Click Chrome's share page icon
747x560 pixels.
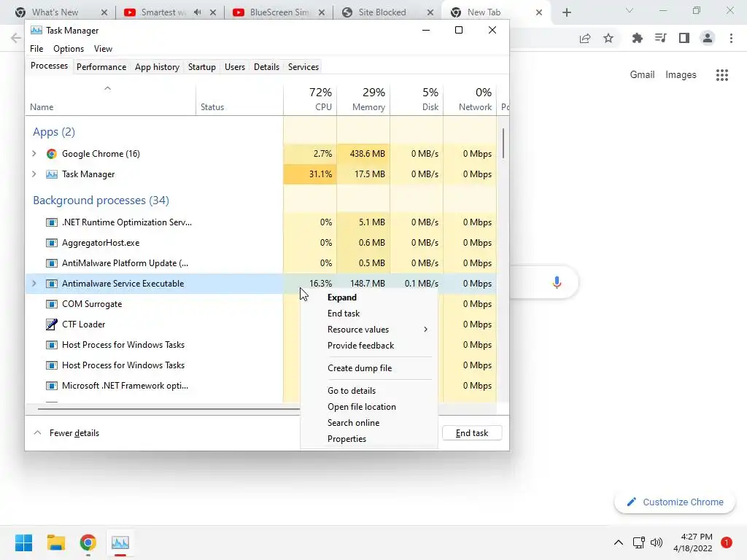click(x=585, y=39)
